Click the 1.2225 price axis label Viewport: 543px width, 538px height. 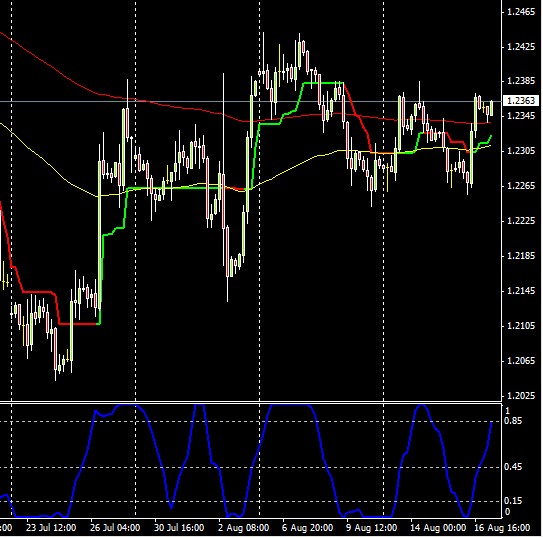[521, 221]
